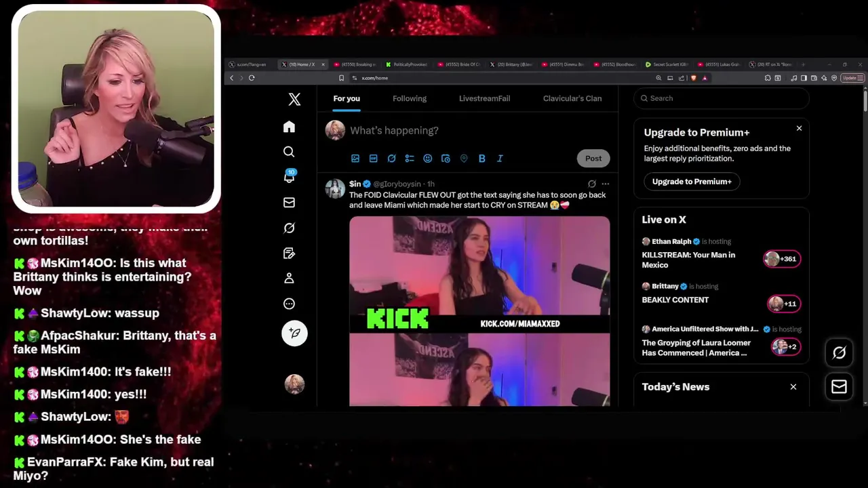The height and width of the screenshot is (488, 868).
Task: Go to Home via sidebar house icon
Action: click(x=289, y=127)
